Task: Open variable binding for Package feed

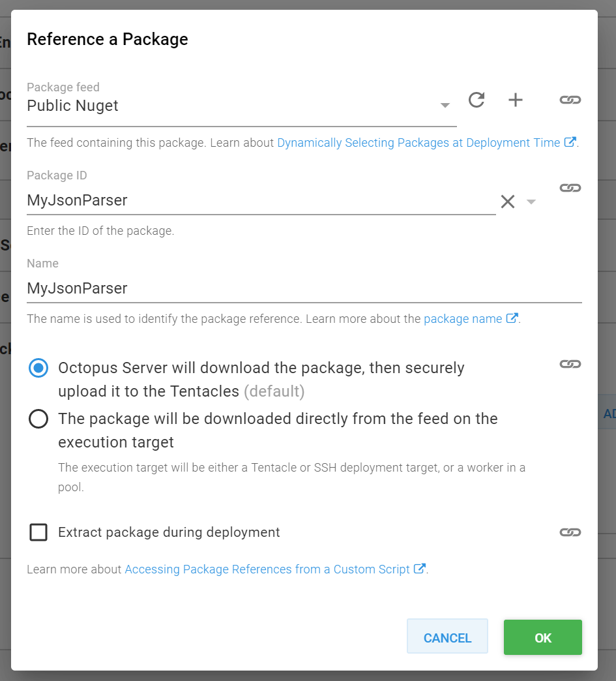Action: click(570, 100)
